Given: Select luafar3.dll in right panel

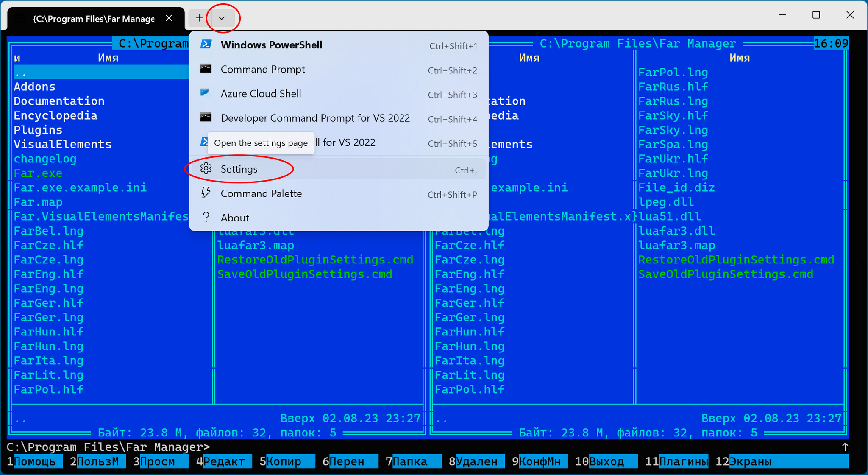Looking at the screenshot, I should (x=676, y=231).
